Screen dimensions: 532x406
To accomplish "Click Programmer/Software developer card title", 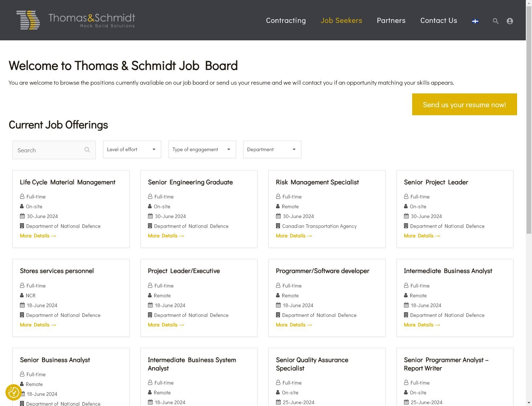I will click(x=322, y=271).
